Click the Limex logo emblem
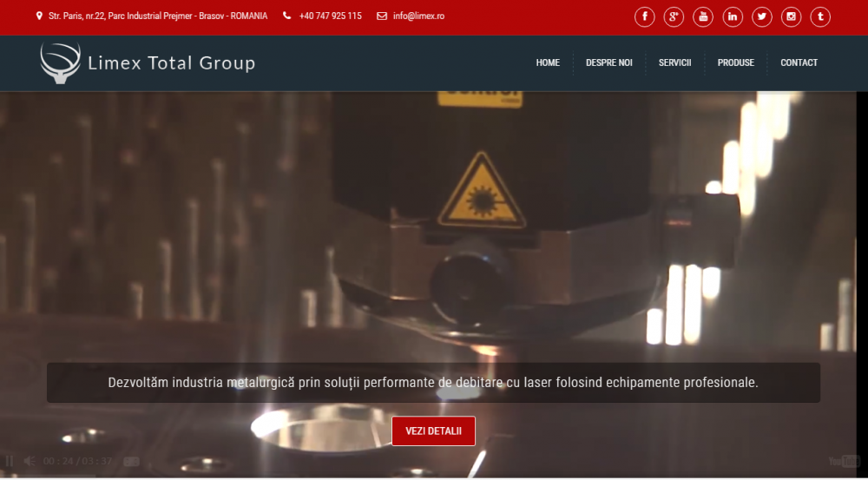 click(x=60, y=62)
